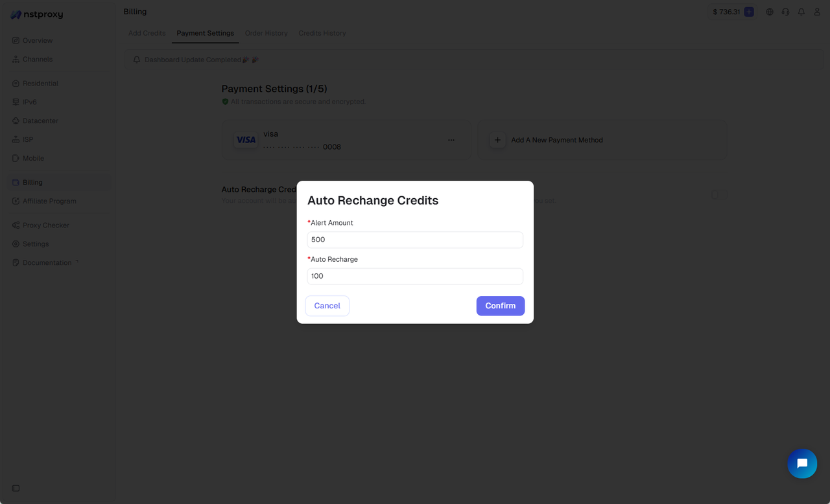Switch to the Order History tab
This screenshot has width=830, height=504.
[266, 33]
